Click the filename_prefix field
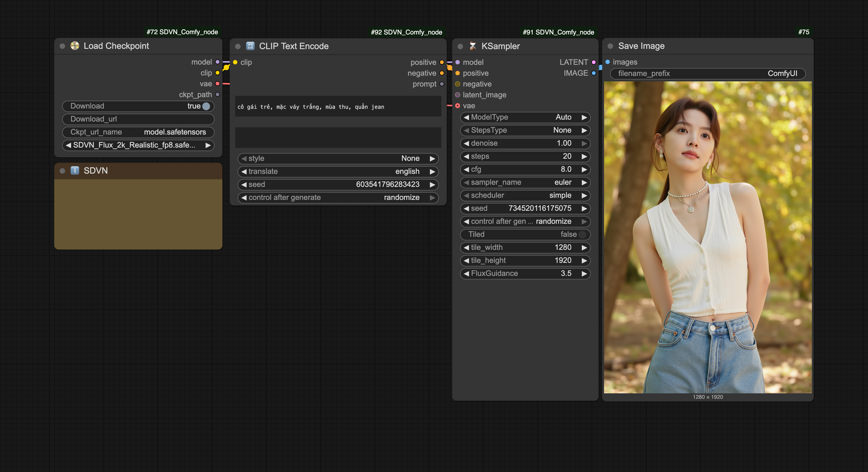Image resolution: width=868 pixels, height=472 pixels. (x=708, y=74)
